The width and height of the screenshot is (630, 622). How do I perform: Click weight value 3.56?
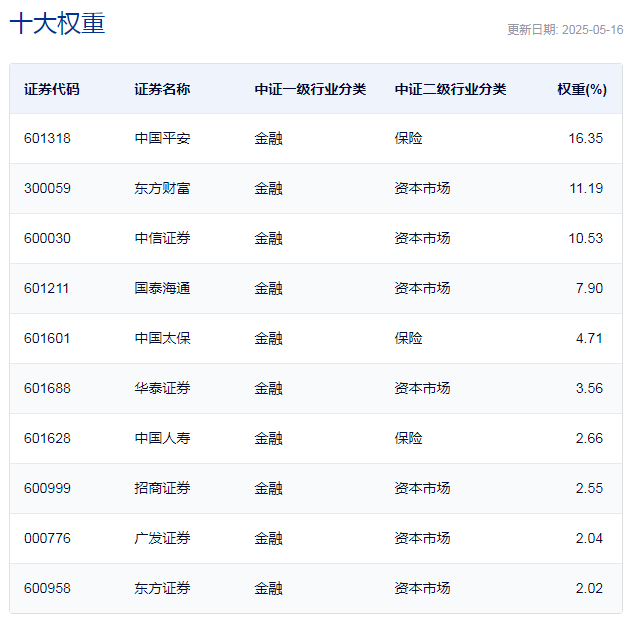589,388
